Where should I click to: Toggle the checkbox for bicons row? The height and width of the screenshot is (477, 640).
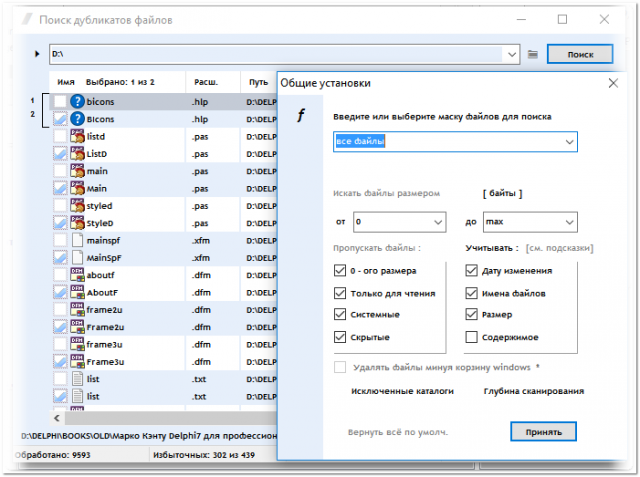(60, 101)
